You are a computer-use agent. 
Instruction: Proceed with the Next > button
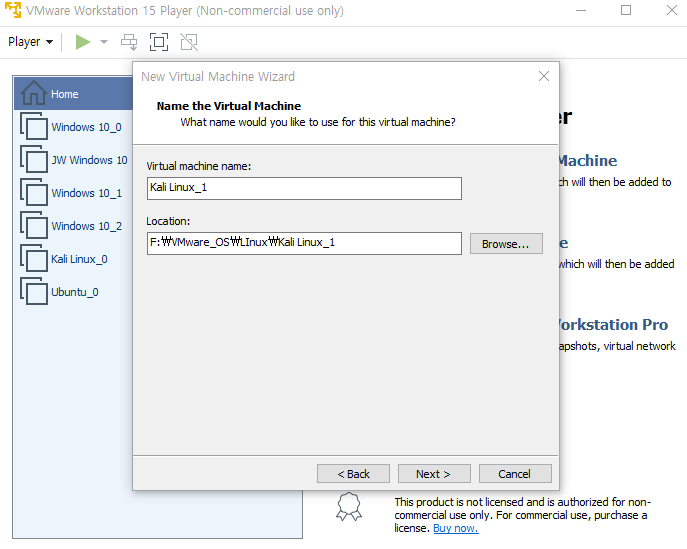click(x=434, y=474)
